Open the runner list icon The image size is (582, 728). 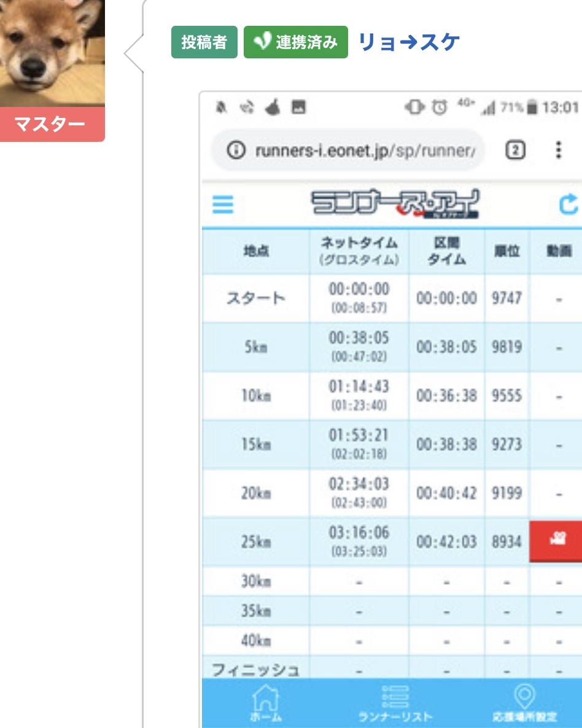click(395, 697)
